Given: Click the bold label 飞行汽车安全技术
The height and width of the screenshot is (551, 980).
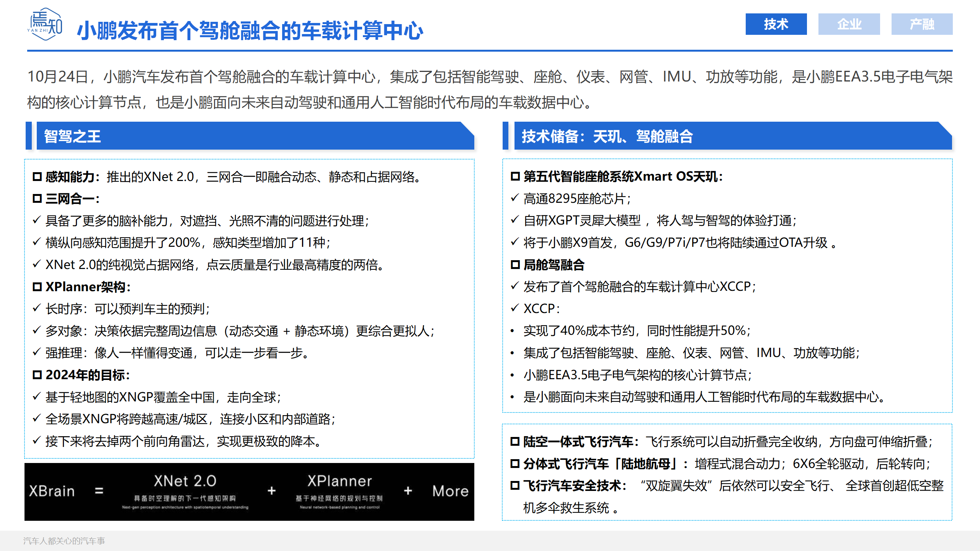Looking at the screenshot, I should point(572,486).
